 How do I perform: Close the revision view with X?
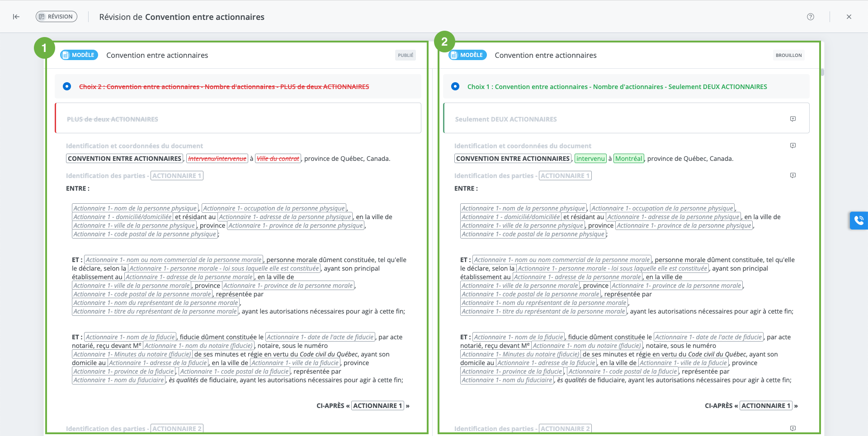click(849, 17)
